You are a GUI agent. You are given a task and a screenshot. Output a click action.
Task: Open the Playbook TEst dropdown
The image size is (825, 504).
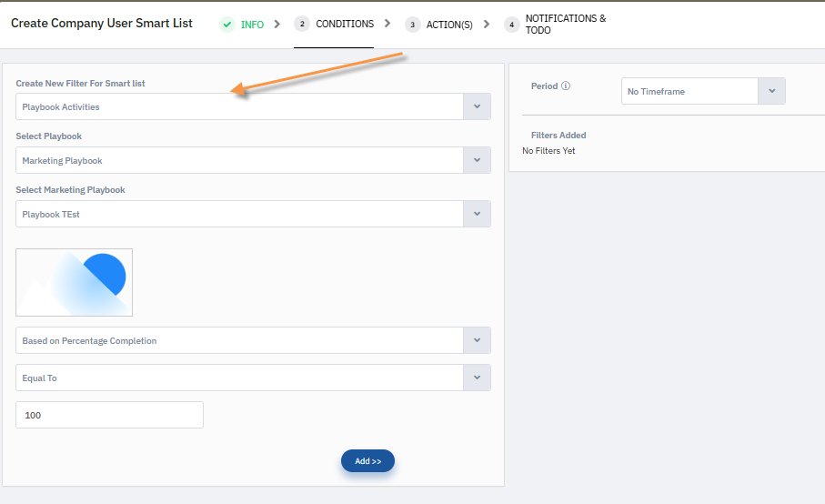tap(253, 214)
